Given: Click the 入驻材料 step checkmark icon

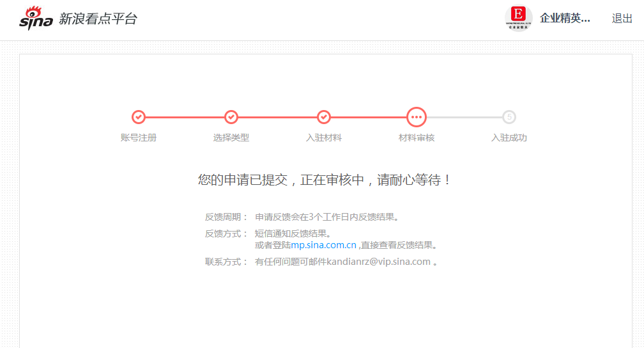Looking at the screenshot, I should point(324,117).
